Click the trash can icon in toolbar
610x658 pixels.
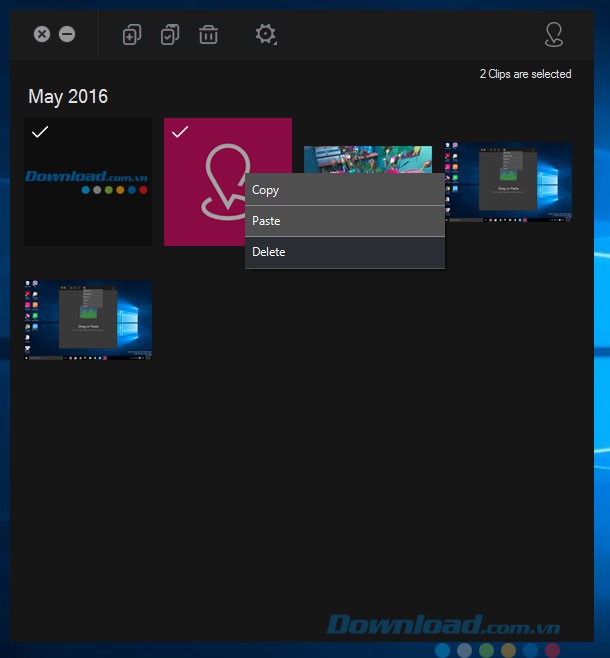point(208,35)
